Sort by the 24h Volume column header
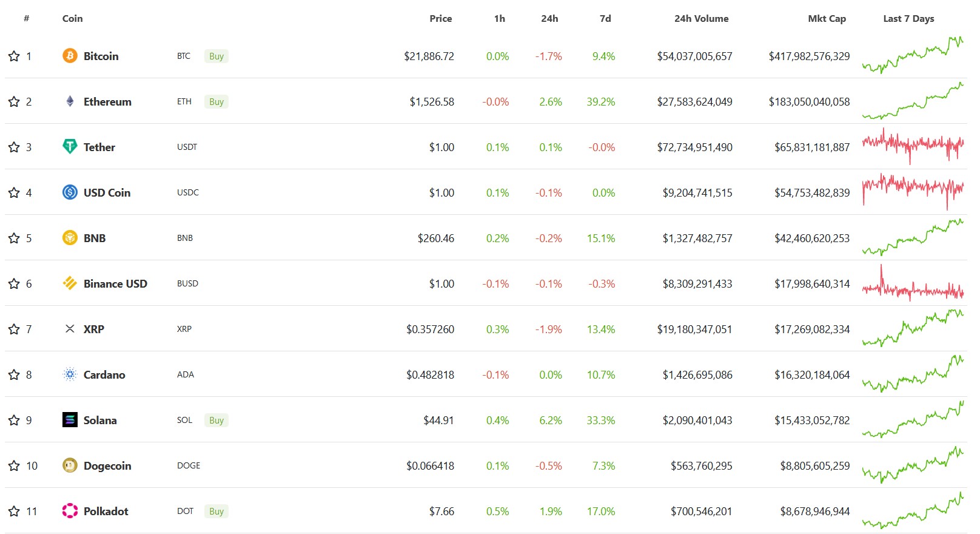980x534 pixels. (701, 18)
